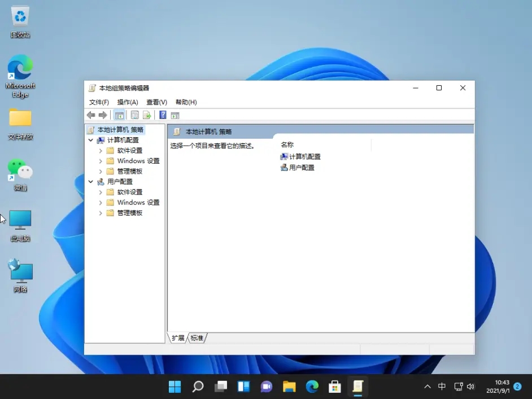The width and height of the screenshot is (532, 399).
Task: Open Help via the question-mark toolbar icon
Action: click(163, 115)
